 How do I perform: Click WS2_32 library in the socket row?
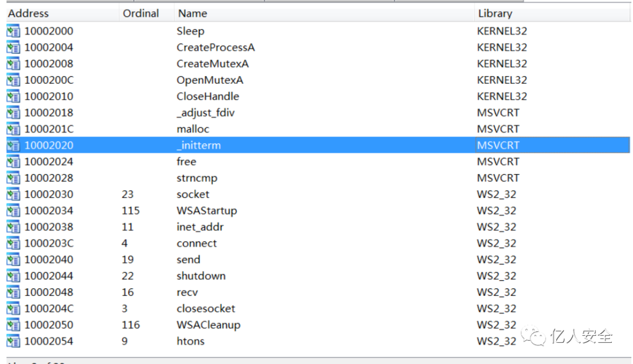point(496,194)
